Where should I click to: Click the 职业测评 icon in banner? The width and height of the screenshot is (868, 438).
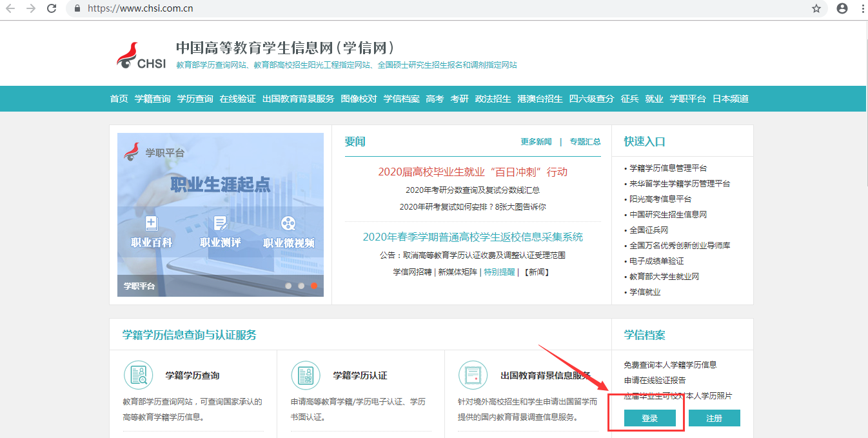click(x=221, y=224)
